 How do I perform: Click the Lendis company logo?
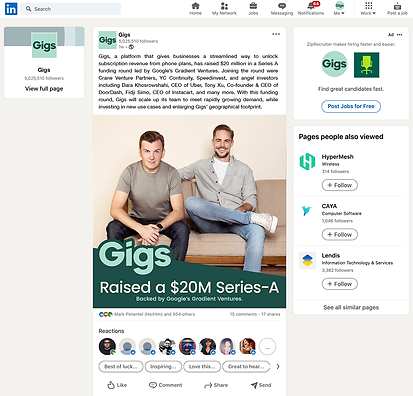307,260
